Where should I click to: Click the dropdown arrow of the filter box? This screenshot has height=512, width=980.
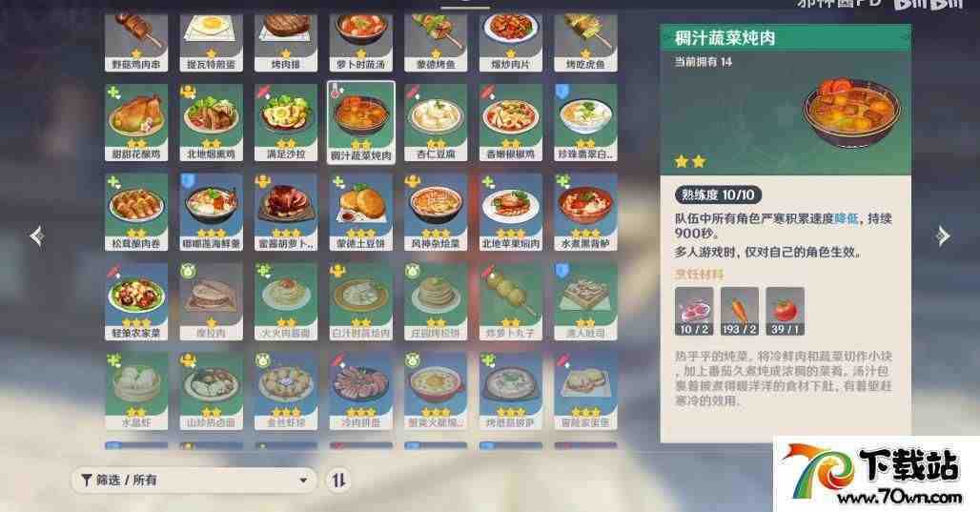pos(303,481)
